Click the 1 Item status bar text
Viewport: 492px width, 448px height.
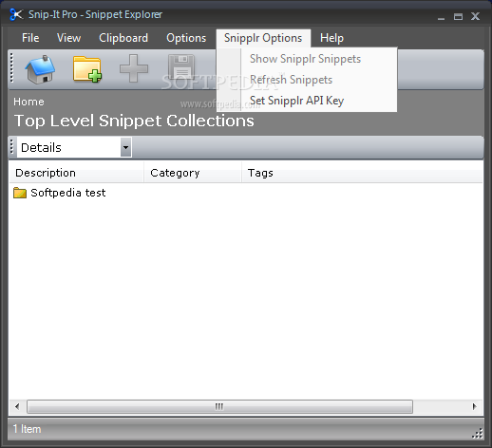click(27, 429)
